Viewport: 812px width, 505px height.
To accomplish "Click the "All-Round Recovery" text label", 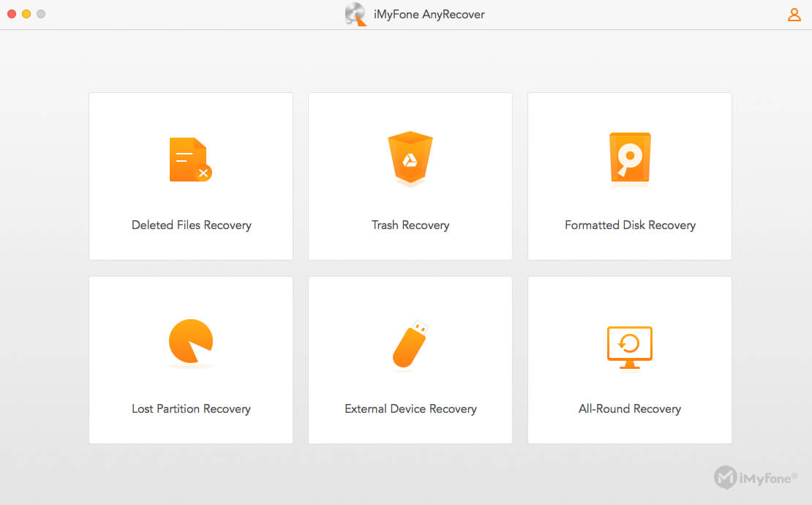I will pos(630,408).
